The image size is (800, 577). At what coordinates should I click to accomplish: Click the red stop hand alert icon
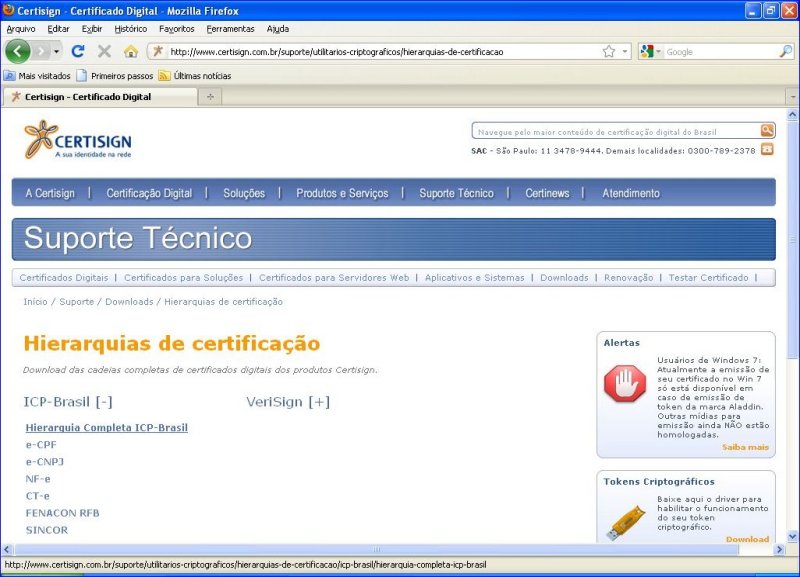[x=625, y=383]
